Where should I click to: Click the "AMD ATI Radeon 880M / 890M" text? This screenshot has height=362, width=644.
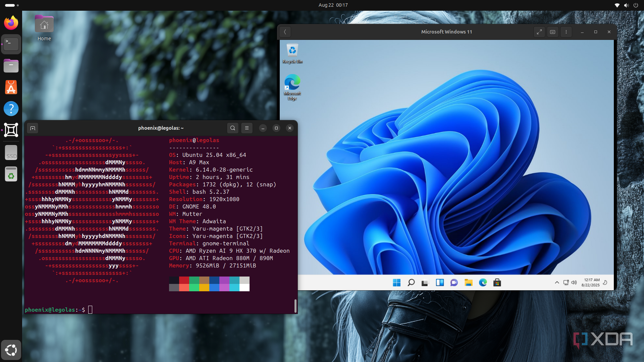tap(229, 258)
